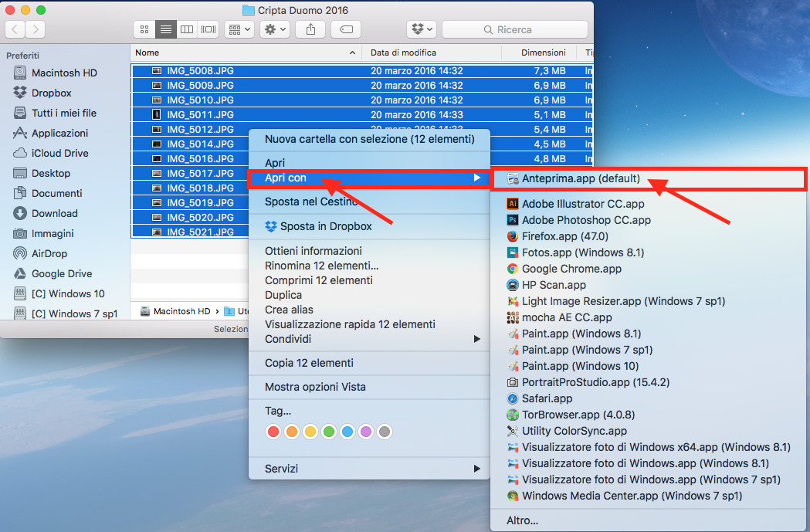Sort files by the Nome column header
810x532 pixels.
pos(246,53)
